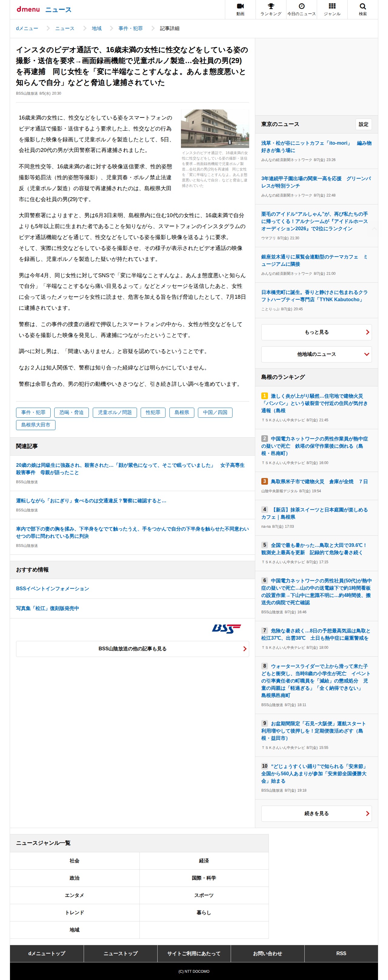This screenshot has width=388, height=980.
Task: Click the dmenu logo
Action: point(28,9)
